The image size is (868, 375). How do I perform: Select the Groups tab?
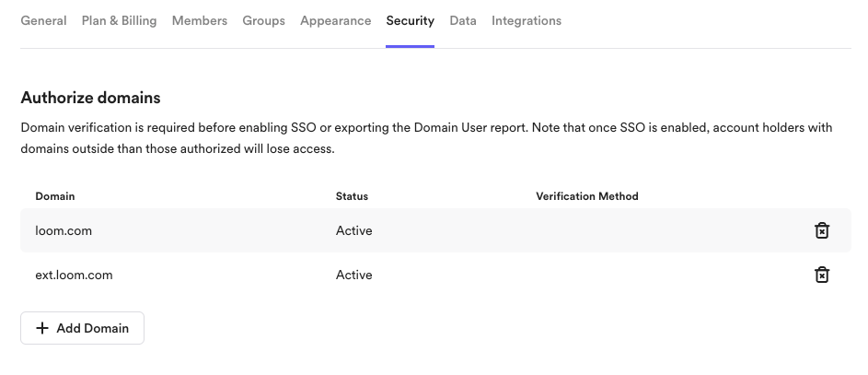tap(263, 20)
